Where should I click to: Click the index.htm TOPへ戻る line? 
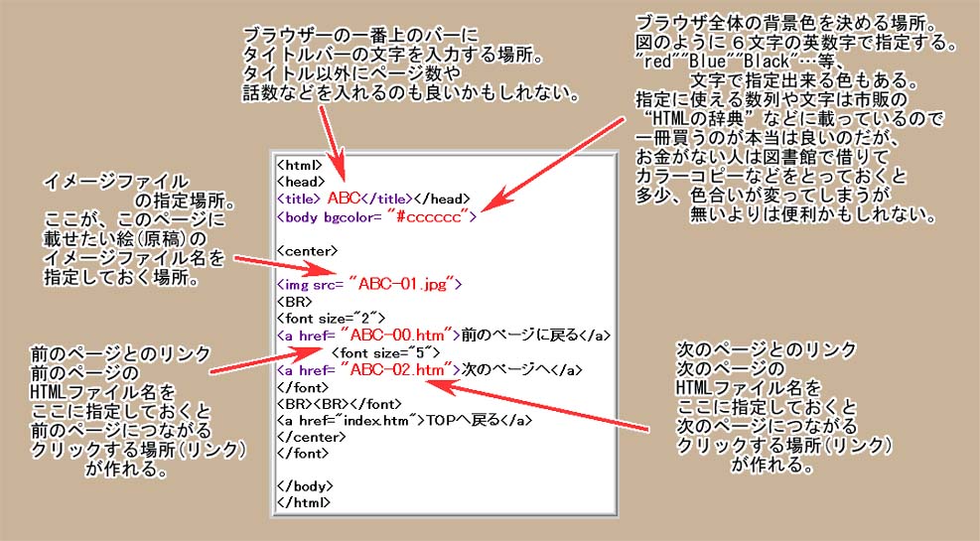coord(404,420)
